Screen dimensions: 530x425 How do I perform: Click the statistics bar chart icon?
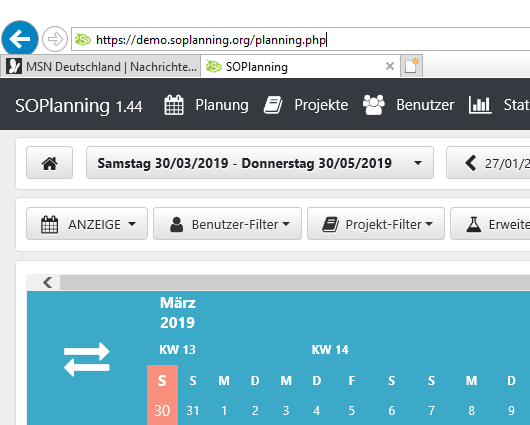[480, 105]
